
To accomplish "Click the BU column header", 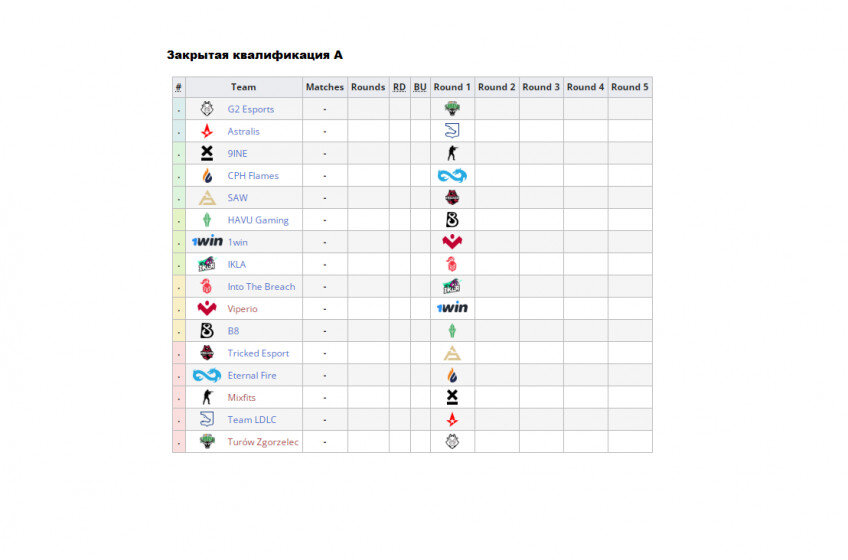I will click(420, 87).
